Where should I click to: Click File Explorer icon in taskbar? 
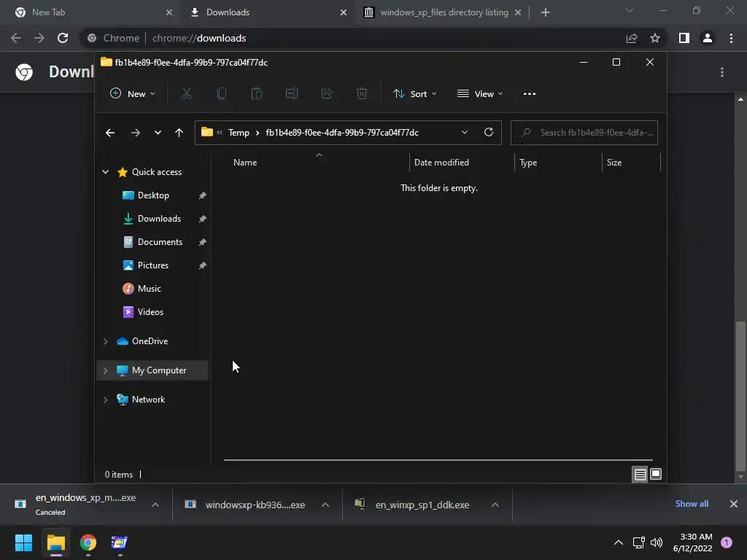tap(55, 542)
